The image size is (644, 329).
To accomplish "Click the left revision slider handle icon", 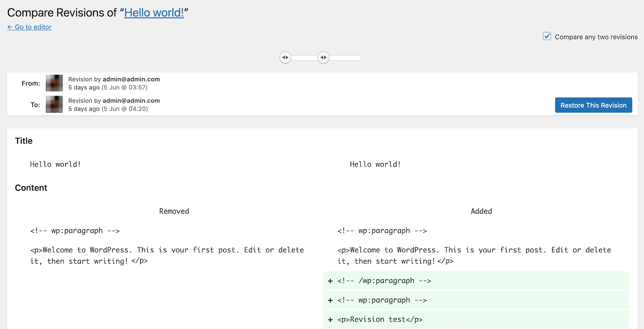I will pos(285,57).
